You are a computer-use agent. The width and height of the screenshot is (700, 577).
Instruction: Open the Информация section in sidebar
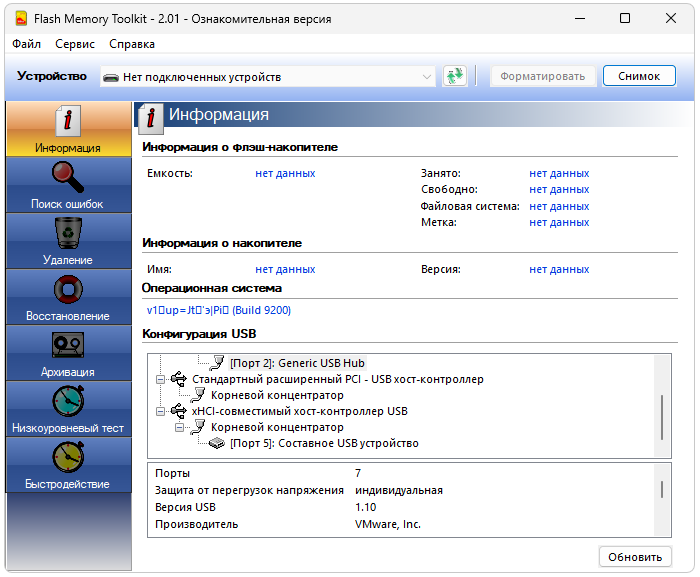(x=68, y=129)
